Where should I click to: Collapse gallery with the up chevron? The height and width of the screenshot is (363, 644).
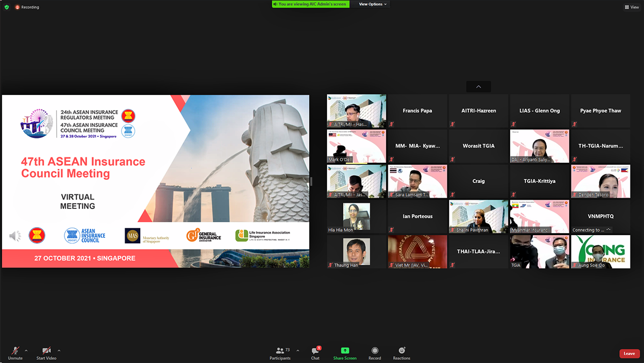(479, 86)
